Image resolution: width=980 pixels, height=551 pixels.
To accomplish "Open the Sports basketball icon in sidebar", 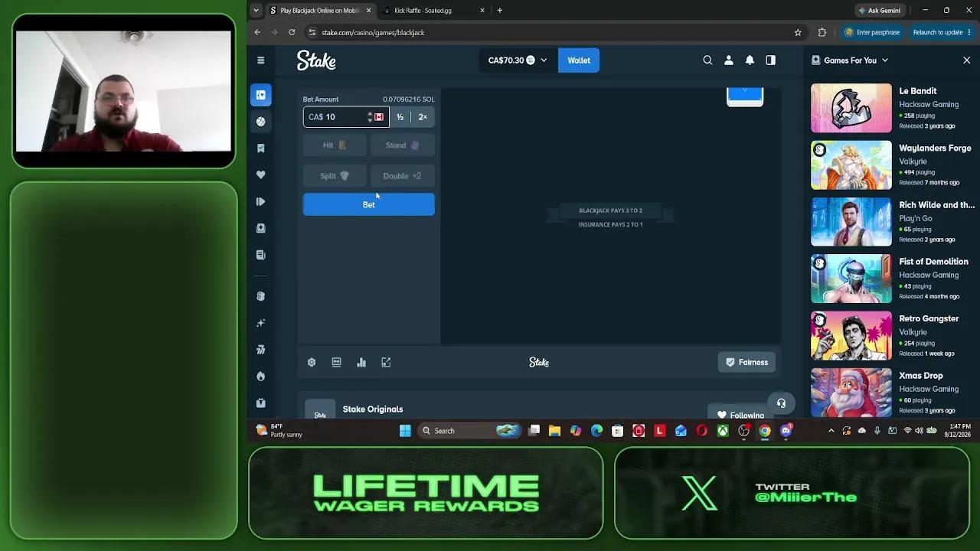I will [260, 122].
